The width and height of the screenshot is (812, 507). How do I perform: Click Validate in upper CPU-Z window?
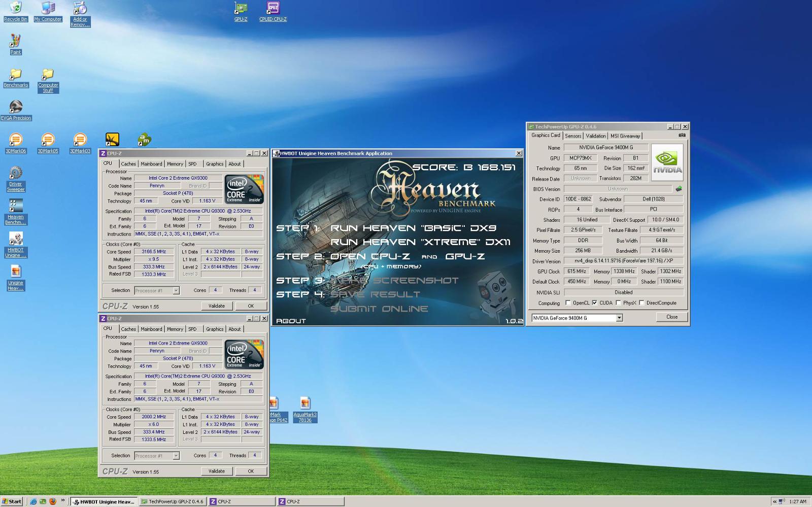[x=217, y=306]
